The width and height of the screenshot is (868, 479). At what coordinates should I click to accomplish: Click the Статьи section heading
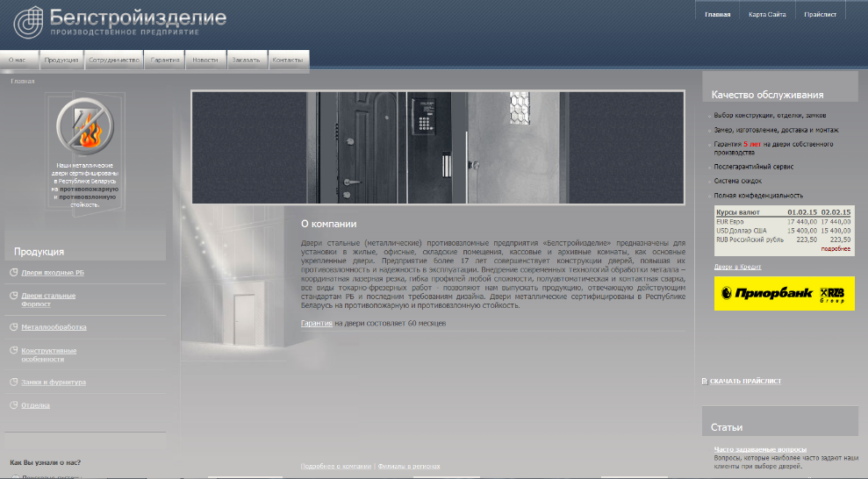pyautogui.click(x=727, y=427)
